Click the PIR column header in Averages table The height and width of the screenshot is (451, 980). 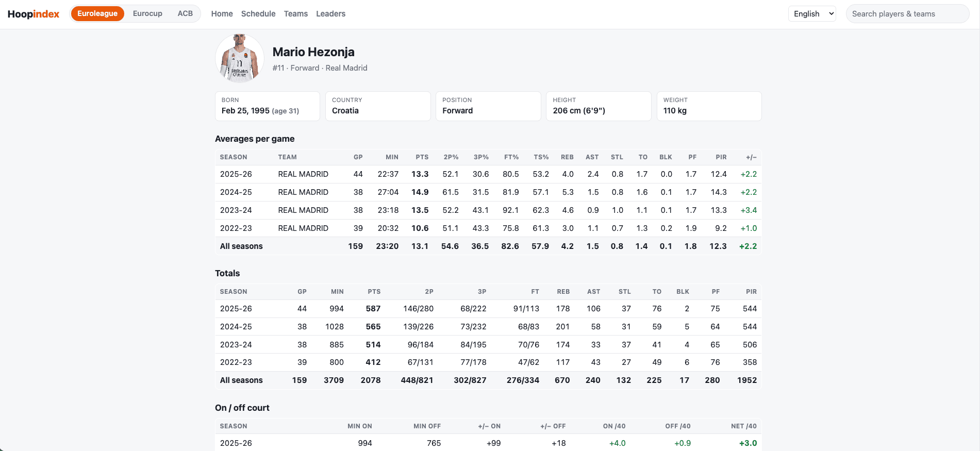pyautogui.click(x=721, y=157)
